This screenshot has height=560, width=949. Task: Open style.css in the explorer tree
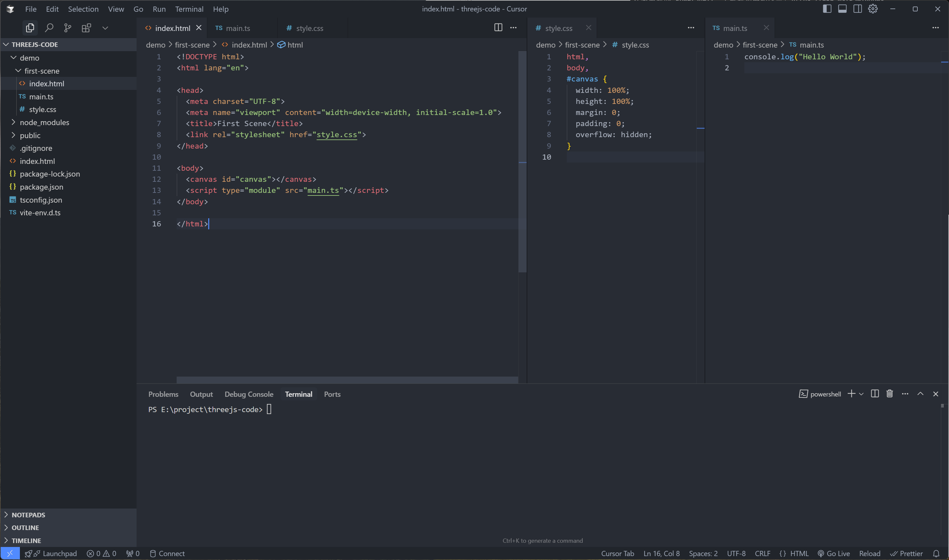(x=68, y=109)
